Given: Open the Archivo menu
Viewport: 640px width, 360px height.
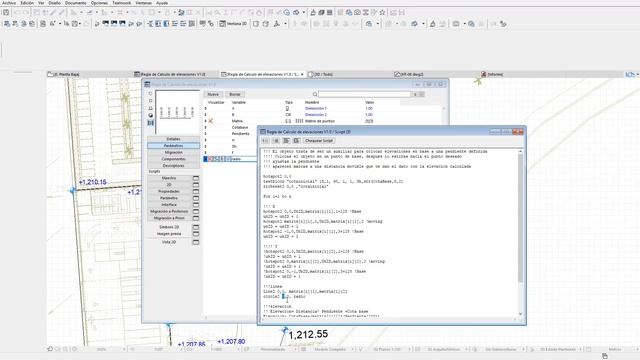Looking at the screenshot, I should [x=9, y=3].
